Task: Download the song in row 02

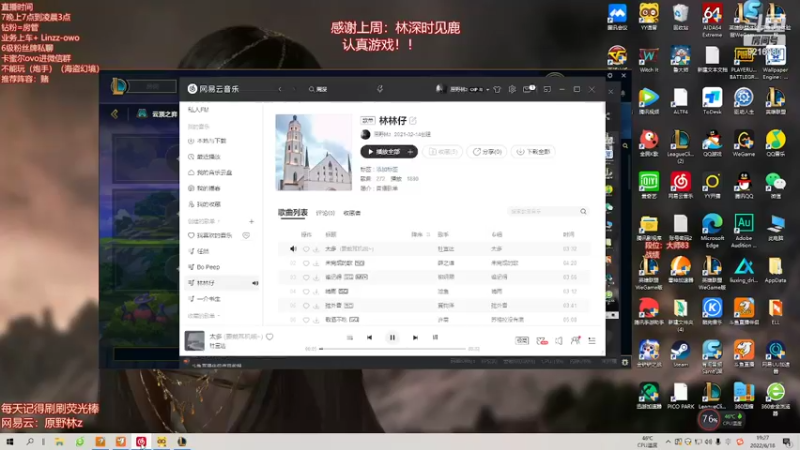Action: point(316,263)
